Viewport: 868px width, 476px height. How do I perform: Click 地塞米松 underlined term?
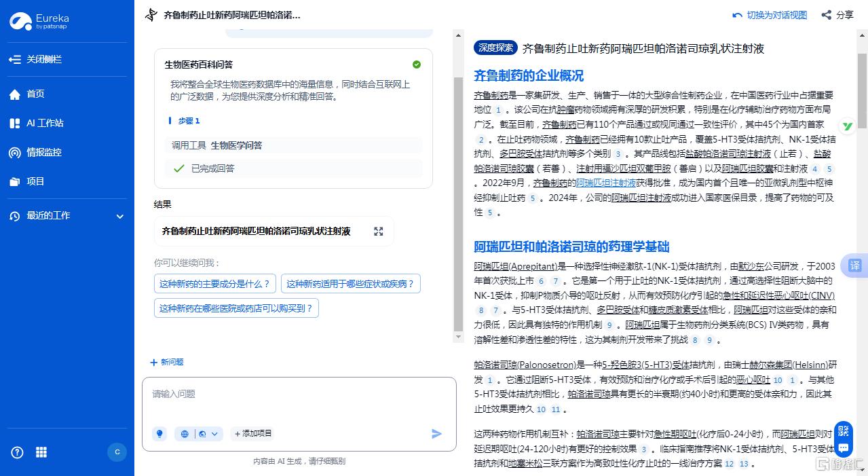525,464
